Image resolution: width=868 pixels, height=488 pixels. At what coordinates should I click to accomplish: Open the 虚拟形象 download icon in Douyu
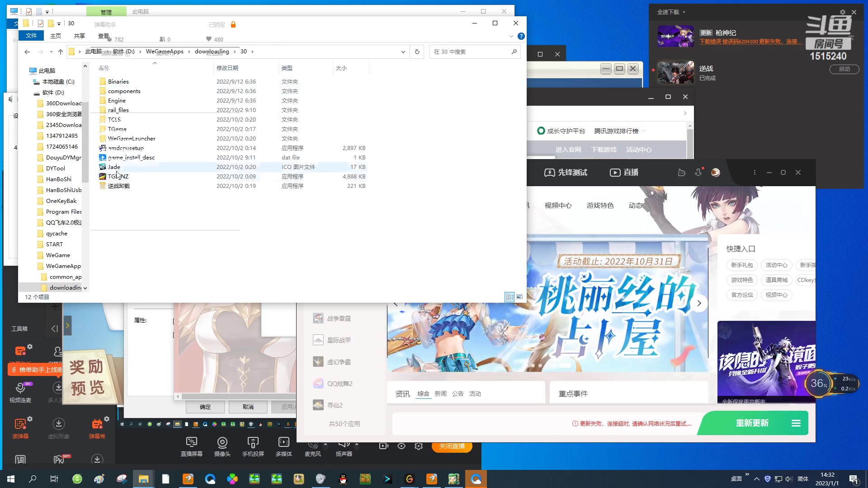tap(58, 428)
